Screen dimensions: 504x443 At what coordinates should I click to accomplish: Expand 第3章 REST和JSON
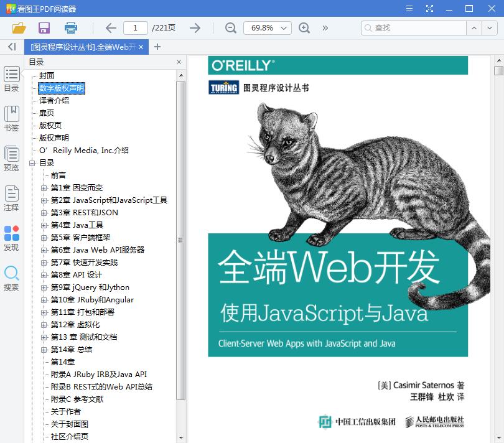click(44, 213)
